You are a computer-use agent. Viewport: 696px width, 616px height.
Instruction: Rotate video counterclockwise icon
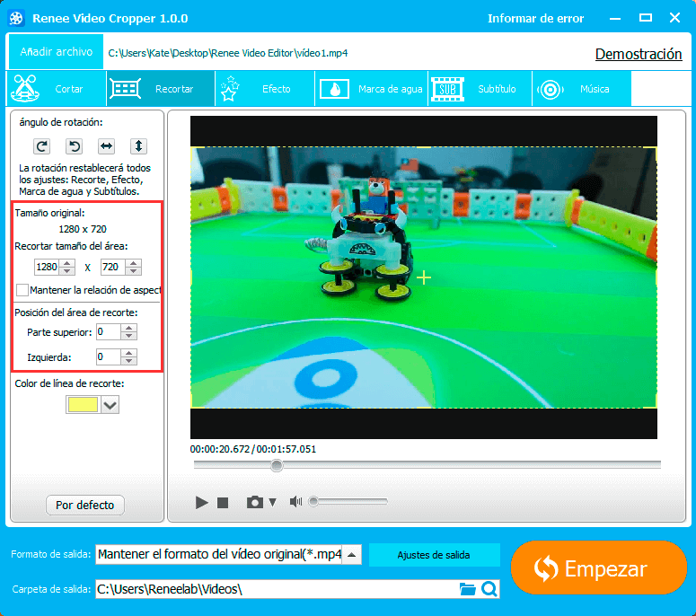point(75,146)
